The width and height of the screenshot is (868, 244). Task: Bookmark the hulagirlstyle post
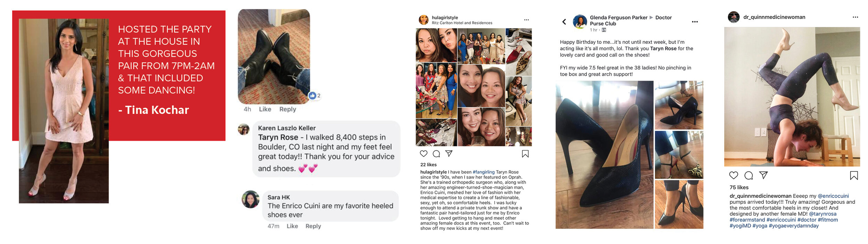[x=525, y=154]
